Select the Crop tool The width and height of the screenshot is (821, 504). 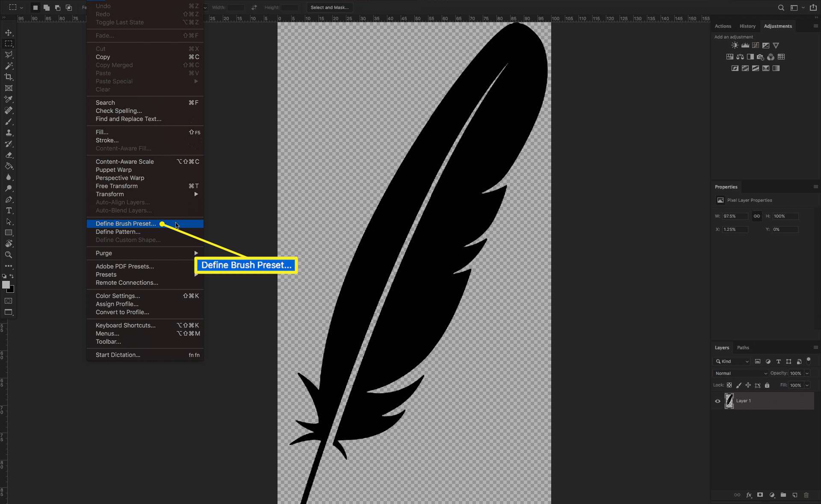pyautogui.click(x=8, y=77)
